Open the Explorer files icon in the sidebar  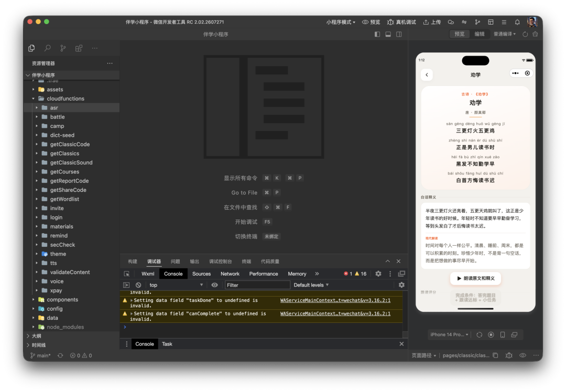32,48
